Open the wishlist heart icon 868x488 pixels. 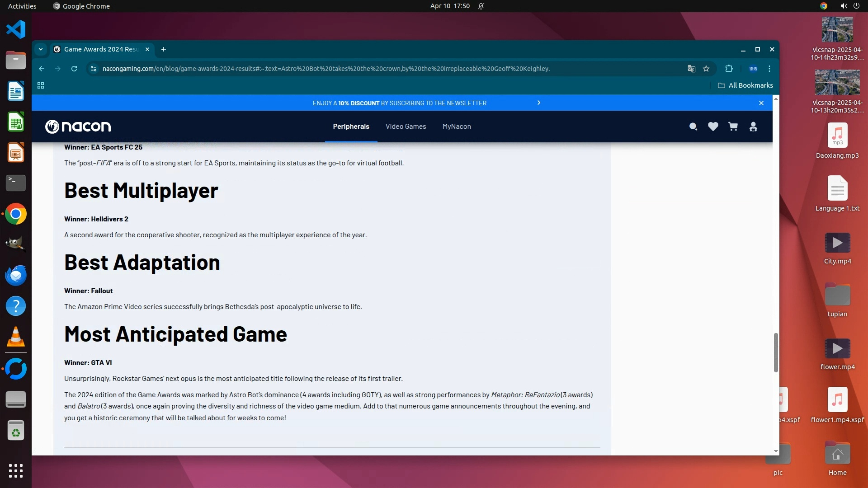coord(713,127)
